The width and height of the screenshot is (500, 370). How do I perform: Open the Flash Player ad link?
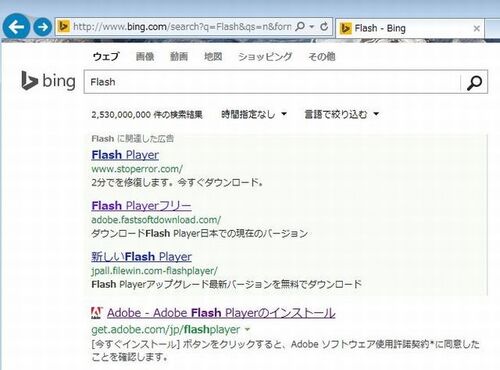click(125, 155)
